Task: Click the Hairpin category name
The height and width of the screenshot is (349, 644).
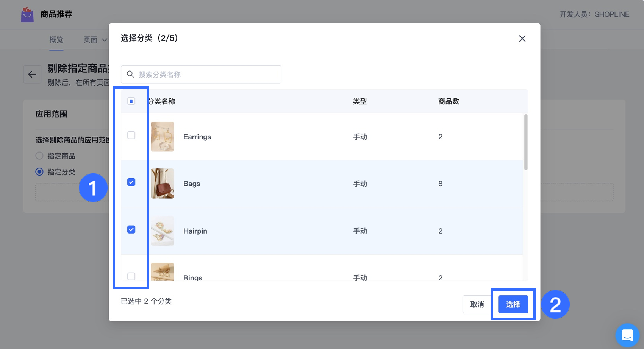Action: pos(195,231)
